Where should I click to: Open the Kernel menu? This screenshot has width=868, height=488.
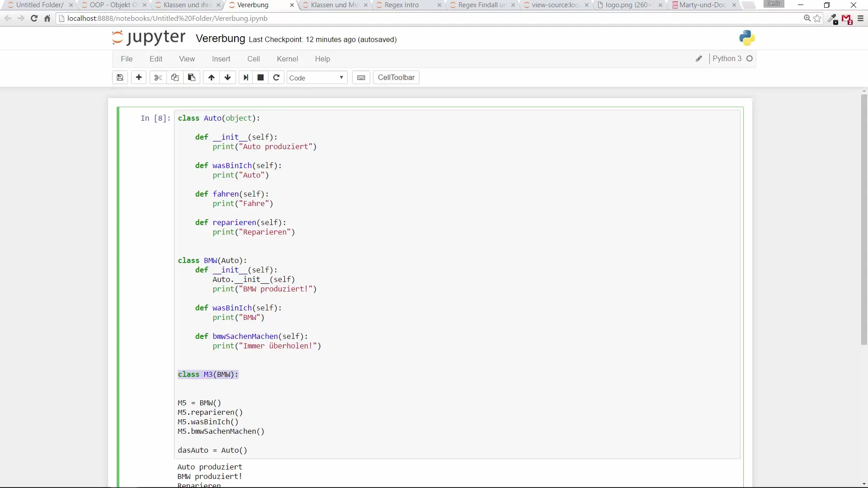pyautogui.click(x=288, y=59)
